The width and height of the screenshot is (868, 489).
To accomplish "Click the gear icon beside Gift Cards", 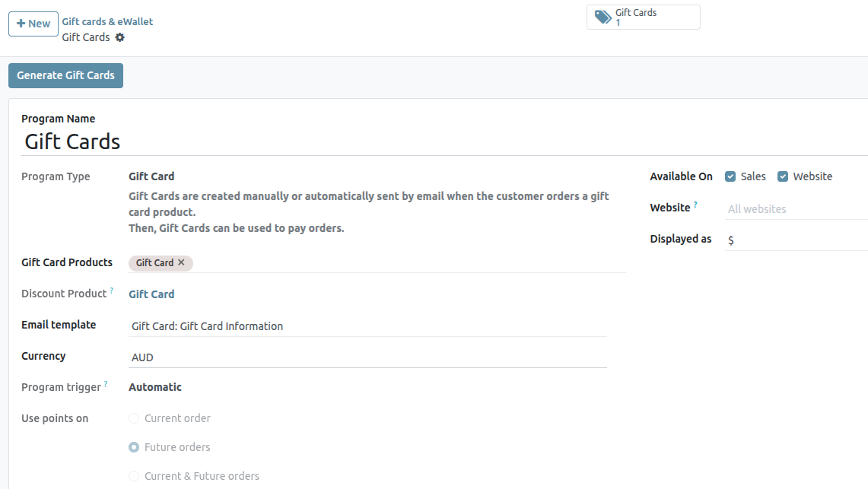I will pyautogui.click(x=119, y=37).
